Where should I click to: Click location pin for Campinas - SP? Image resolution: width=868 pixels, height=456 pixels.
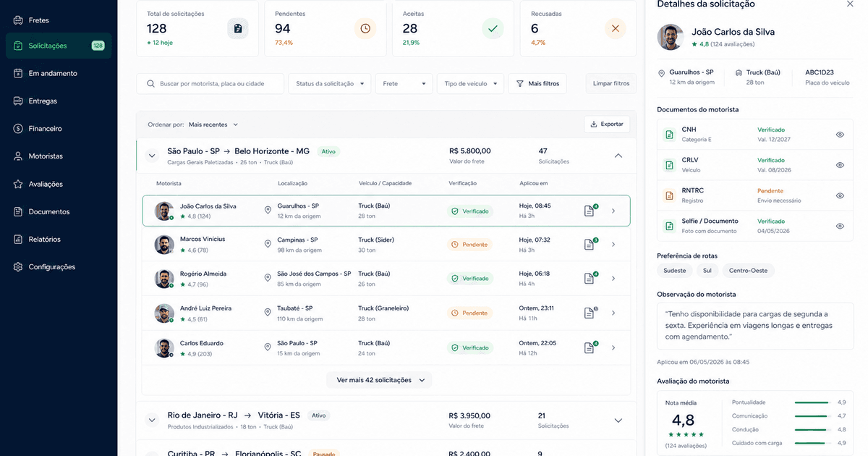(268, 245)
